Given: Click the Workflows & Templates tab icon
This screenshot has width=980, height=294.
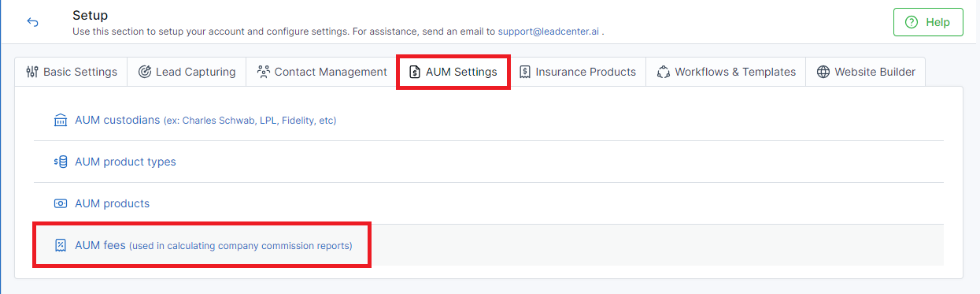Looking at the screenshot, I should (664, 72).
